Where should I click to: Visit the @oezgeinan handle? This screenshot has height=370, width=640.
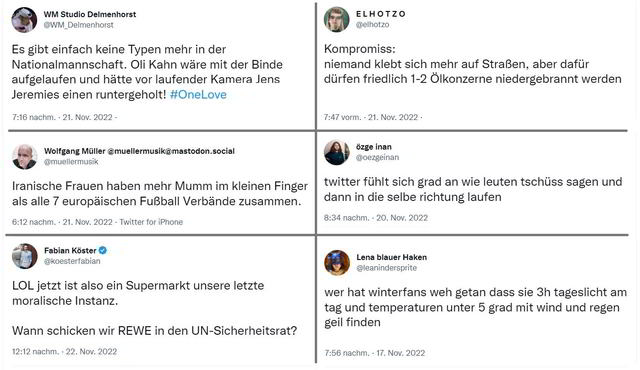click(377, 157)
